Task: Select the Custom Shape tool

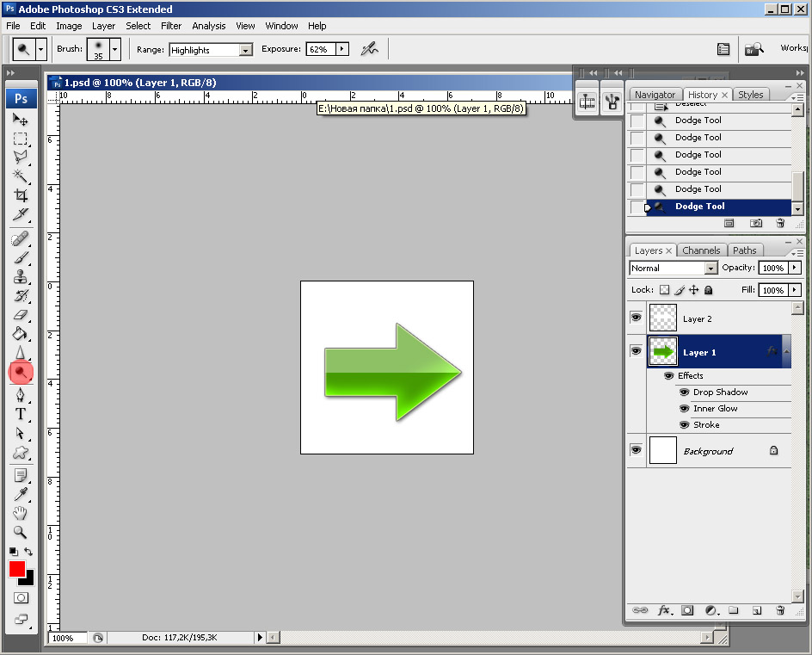Action: pos(20,453)
